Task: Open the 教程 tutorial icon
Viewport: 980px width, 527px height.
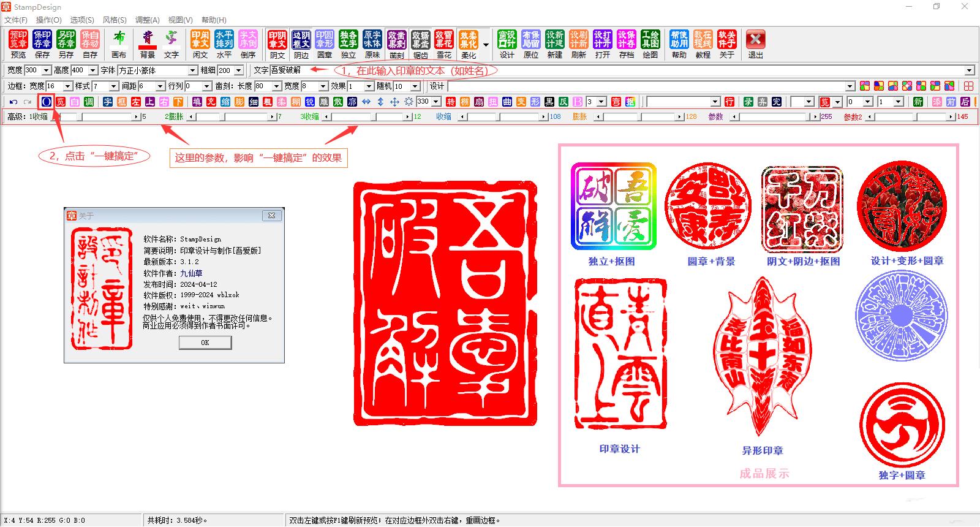Action: (703, 44)
